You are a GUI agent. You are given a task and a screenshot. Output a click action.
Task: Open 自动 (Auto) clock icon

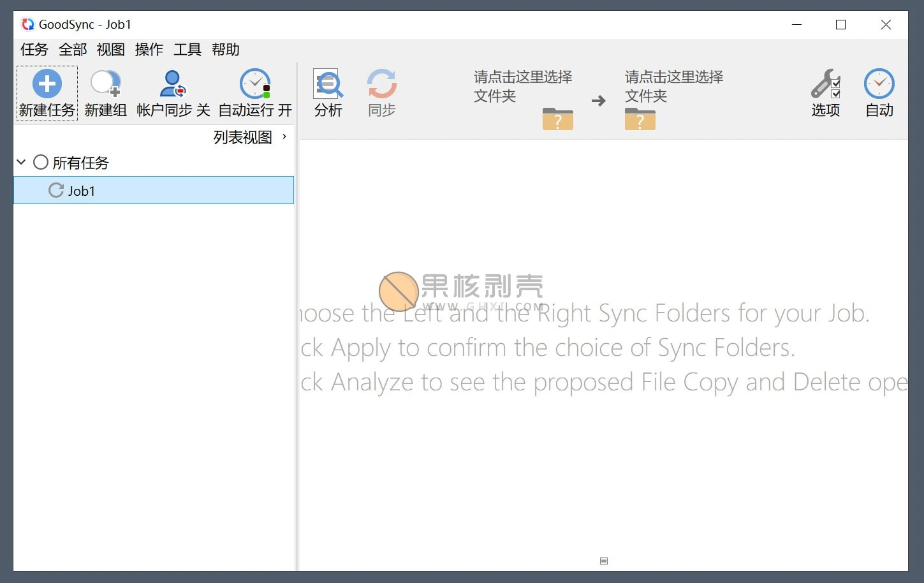click(x=879, y=84)
